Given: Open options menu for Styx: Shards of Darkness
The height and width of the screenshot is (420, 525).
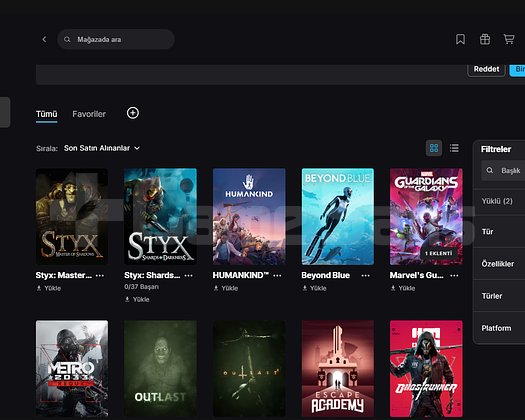Looking at the screenshot, I should 189,275.
